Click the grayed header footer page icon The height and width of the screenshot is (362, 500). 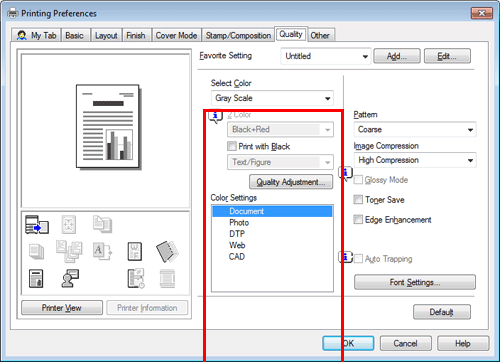pyautogui.click(x=167, y=278)
